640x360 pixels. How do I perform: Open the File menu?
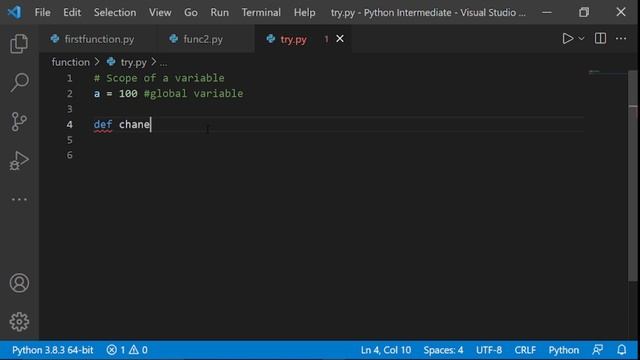[42, 13]
